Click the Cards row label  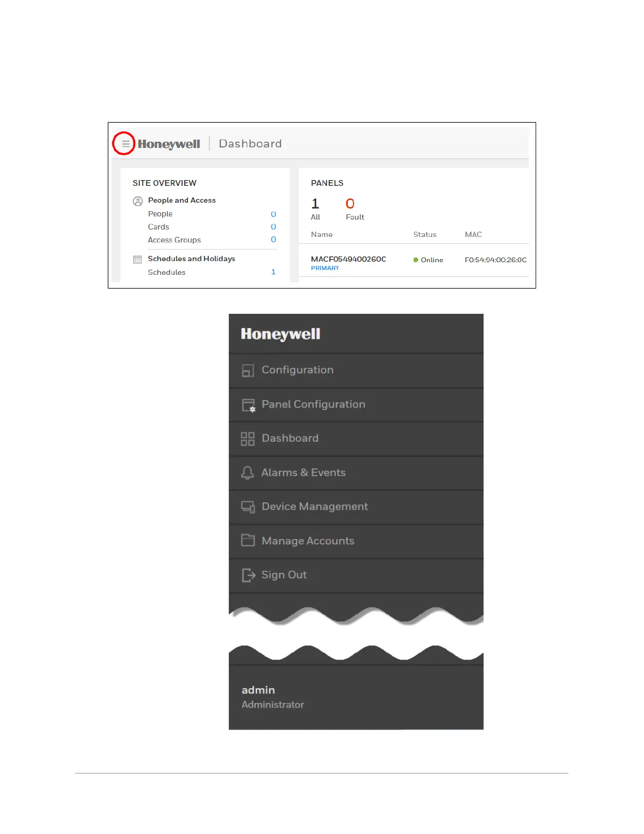(158, 227)
